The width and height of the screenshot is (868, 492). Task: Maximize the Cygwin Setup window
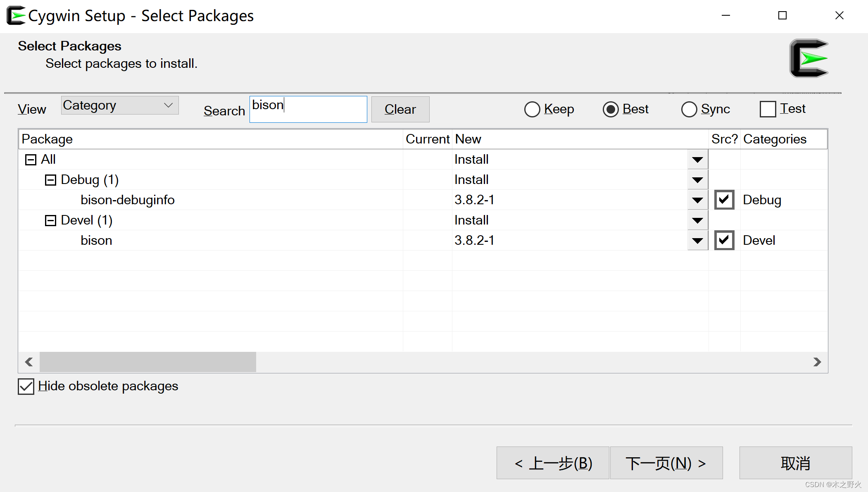(x=782, y=16)
